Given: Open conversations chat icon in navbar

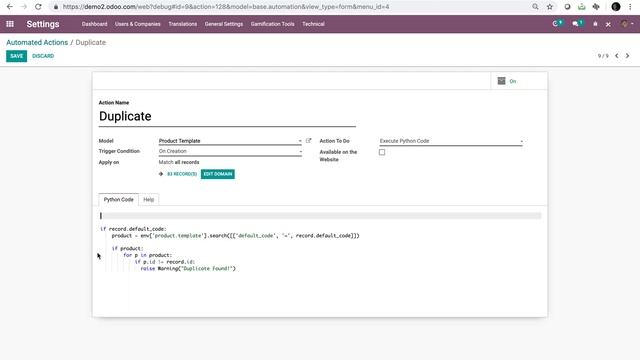Looking at the screenshot, I should pos(577,24).
